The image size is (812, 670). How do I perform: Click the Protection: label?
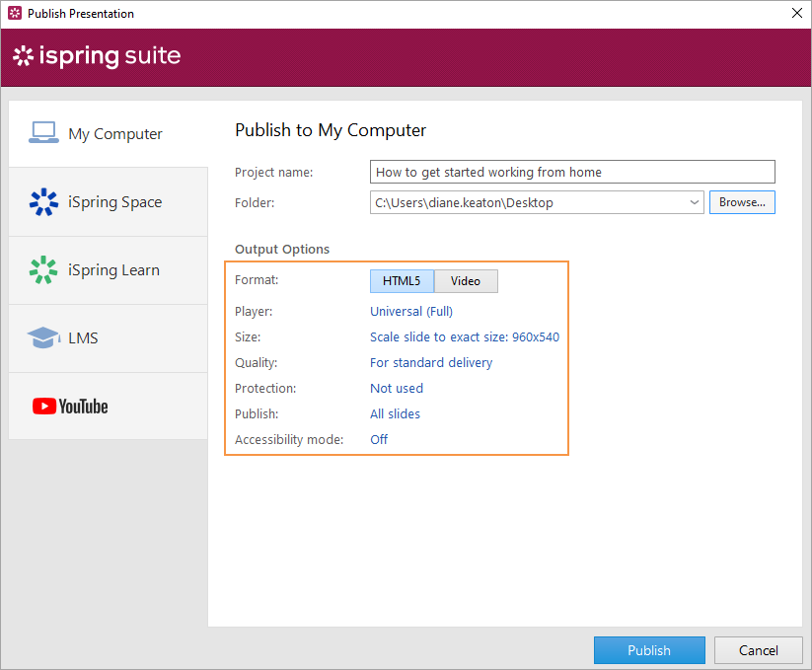tap(265, 389)
